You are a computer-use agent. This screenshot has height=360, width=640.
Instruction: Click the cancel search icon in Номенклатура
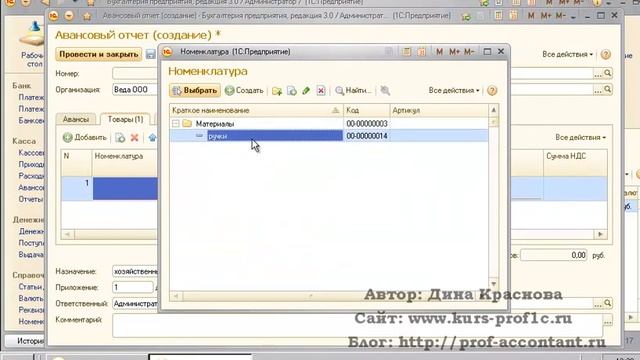385,91
